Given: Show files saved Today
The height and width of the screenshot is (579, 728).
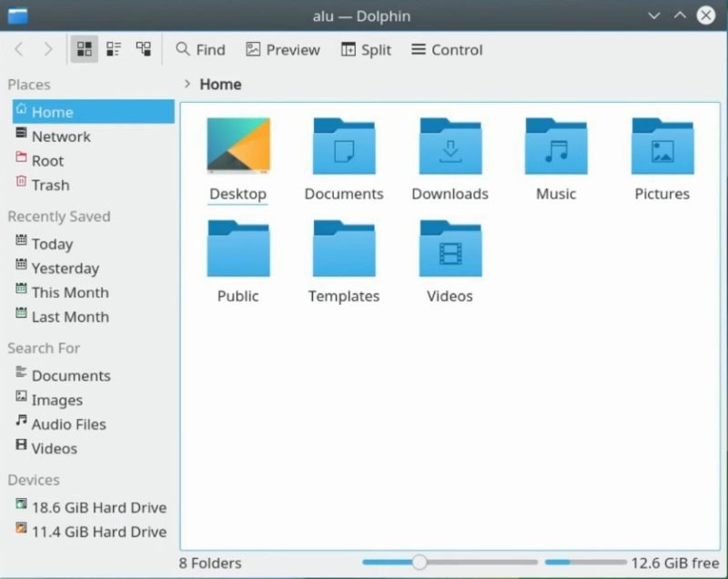Looking at the screenshot, I should click(x=94, y=244).
